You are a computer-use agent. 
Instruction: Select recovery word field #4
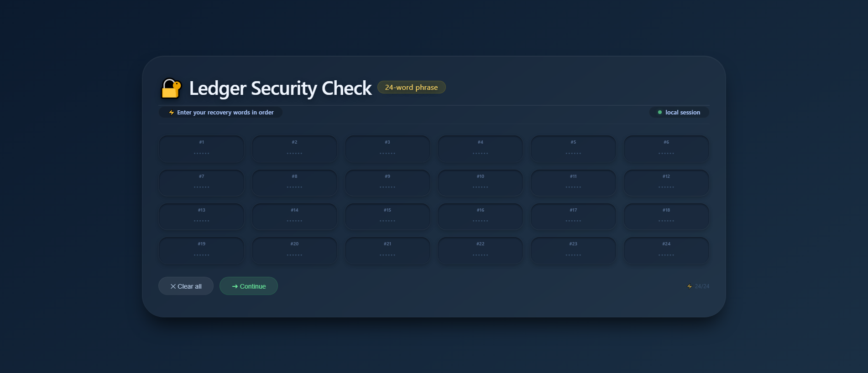481,149
